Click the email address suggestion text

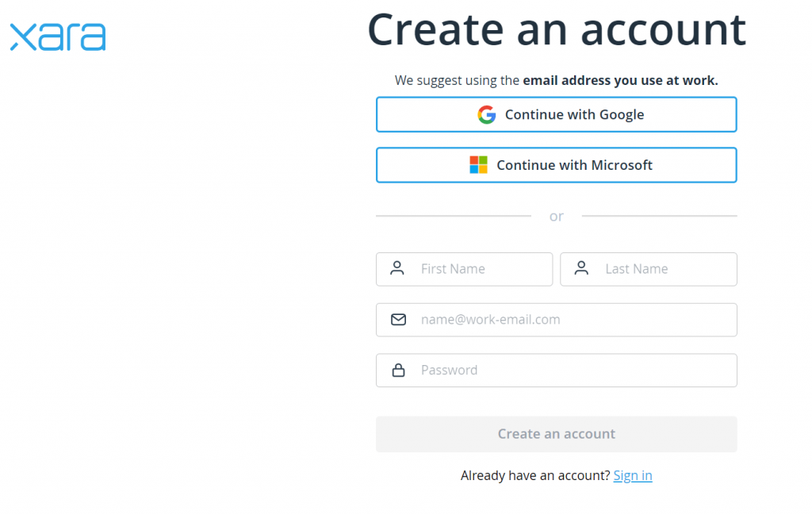click(x=556, y=80)
